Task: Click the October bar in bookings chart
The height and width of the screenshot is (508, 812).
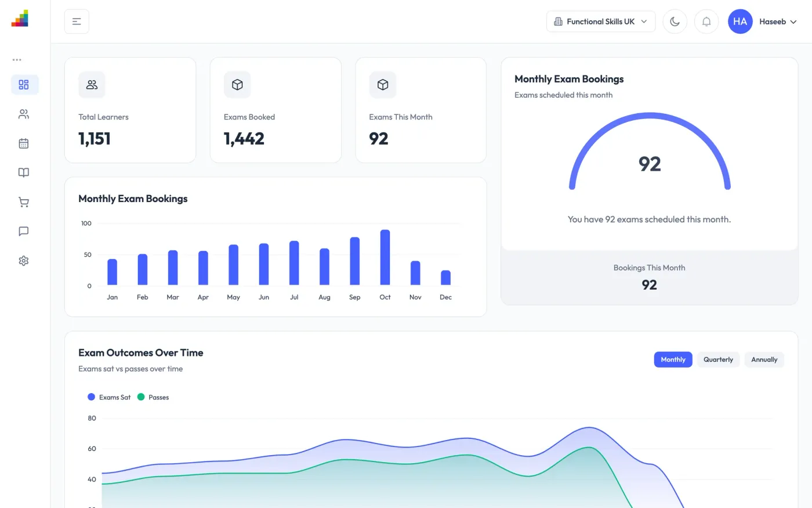Action: coord(385,257)
